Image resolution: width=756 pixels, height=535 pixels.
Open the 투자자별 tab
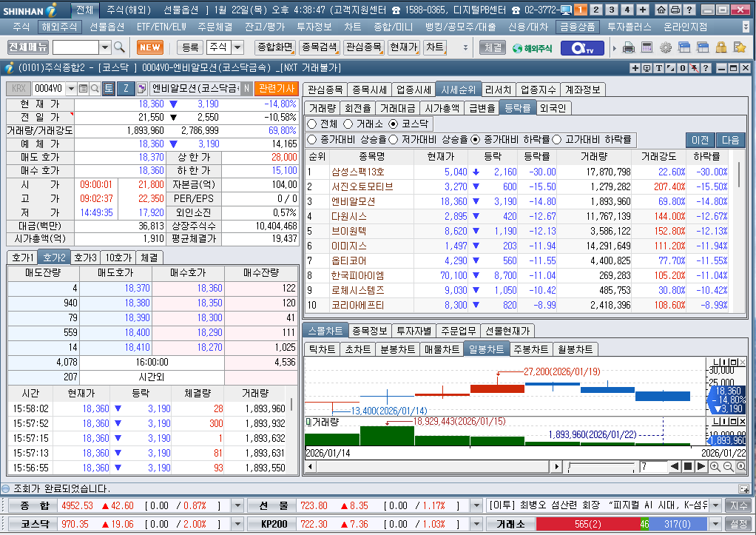[x=414, y=331]
